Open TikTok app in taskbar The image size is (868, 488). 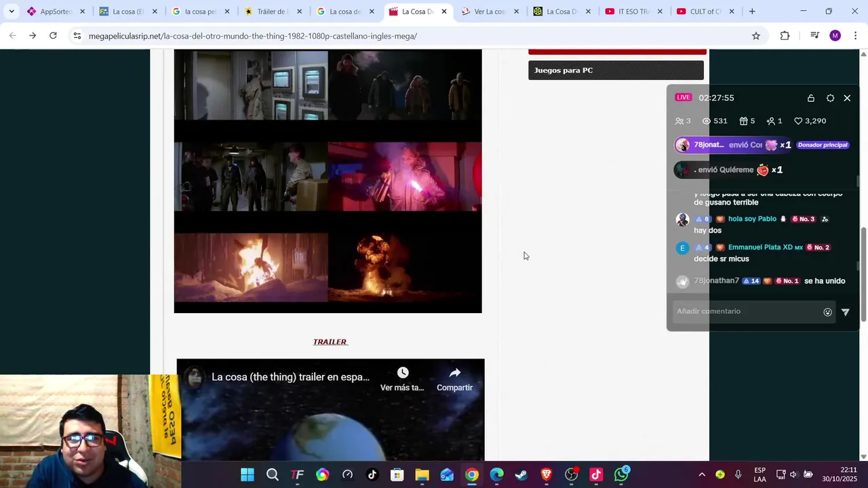click(372, 475)
